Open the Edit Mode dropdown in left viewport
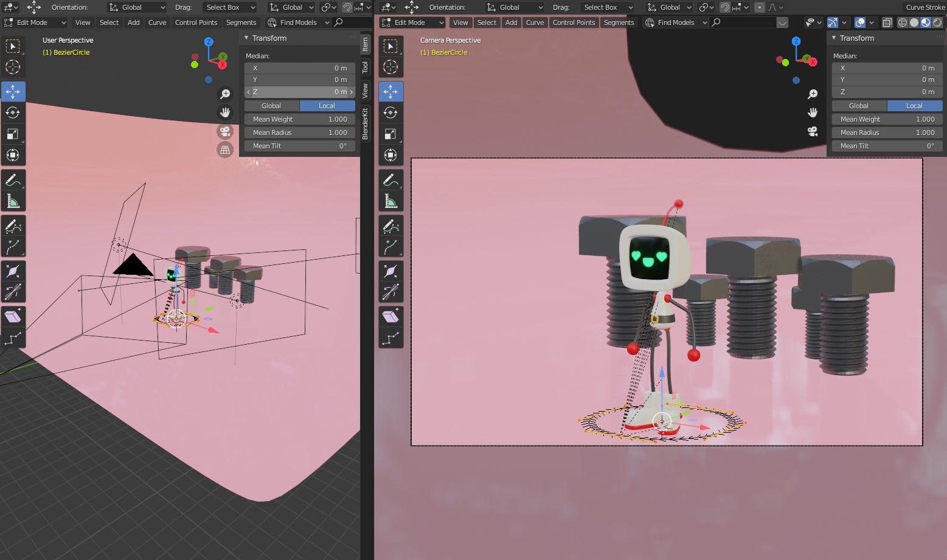The height and width of the screenshot is (560, 947). click(35, 22)
